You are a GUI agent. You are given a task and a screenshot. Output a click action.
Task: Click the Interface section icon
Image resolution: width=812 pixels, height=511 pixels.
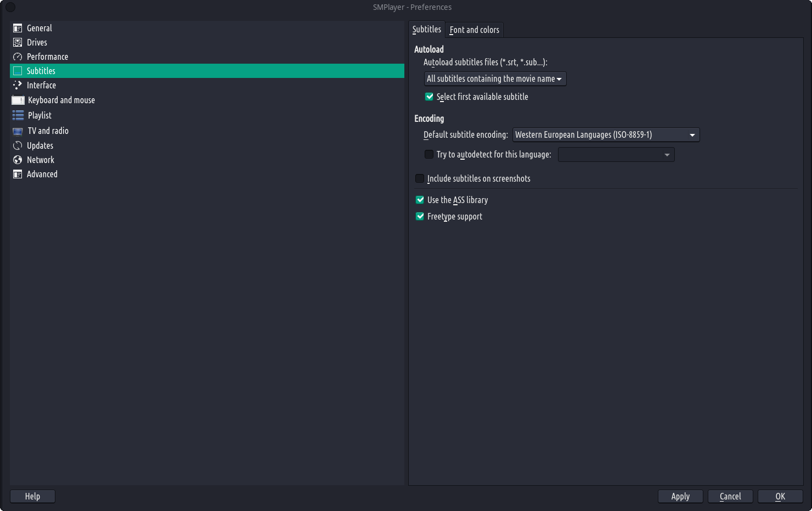[x=18, y=85]
